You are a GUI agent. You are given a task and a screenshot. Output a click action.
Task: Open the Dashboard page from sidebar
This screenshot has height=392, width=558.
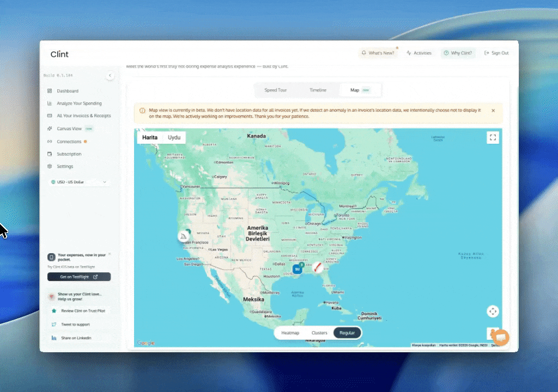point(68,91)
